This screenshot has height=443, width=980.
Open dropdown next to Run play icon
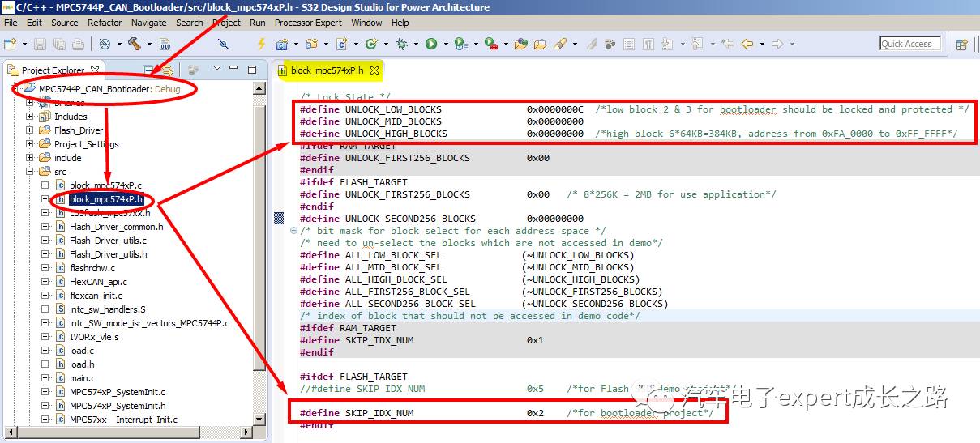pos(446,45)
